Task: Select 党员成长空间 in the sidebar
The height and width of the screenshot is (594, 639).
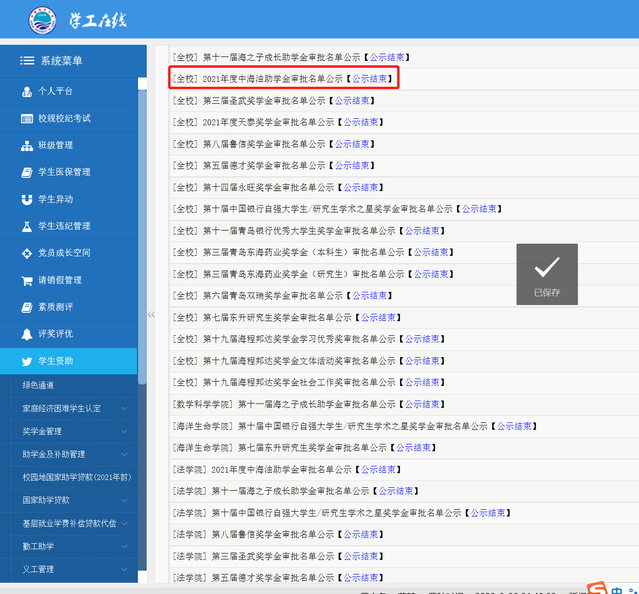Action: pyautogui.click(x=64, y=253)
